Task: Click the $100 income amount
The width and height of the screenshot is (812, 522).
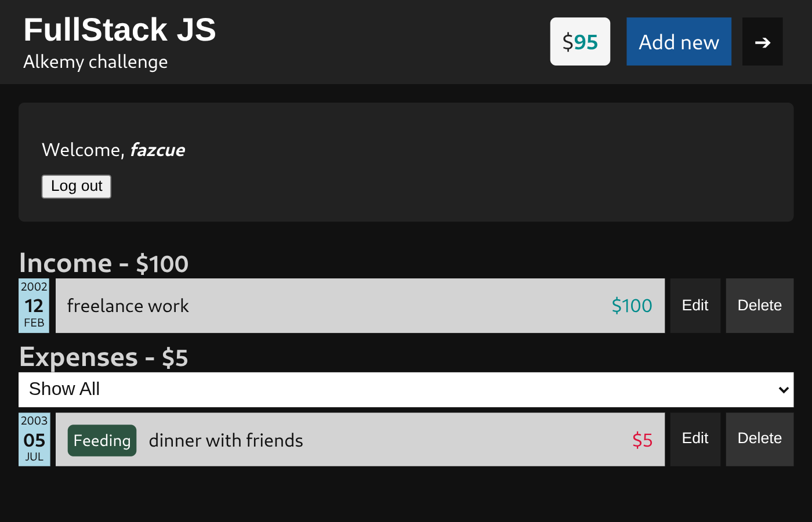Action: (x=631, y=306)
